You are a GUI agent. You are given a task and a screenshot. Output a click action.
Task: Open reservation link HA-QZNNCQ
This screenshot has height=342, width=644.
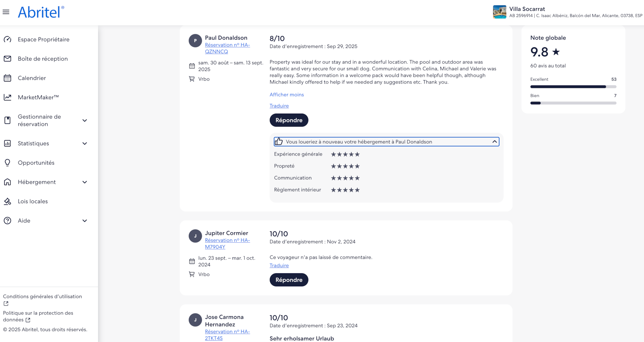click(x=227, y=48)
